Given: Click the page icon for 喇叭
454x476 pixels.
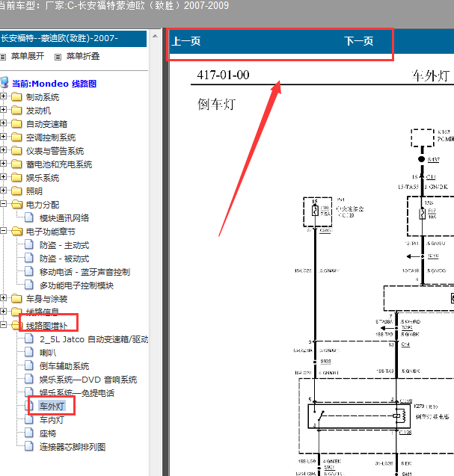Looking at the screenshot, I should click(x=29, y=352).
